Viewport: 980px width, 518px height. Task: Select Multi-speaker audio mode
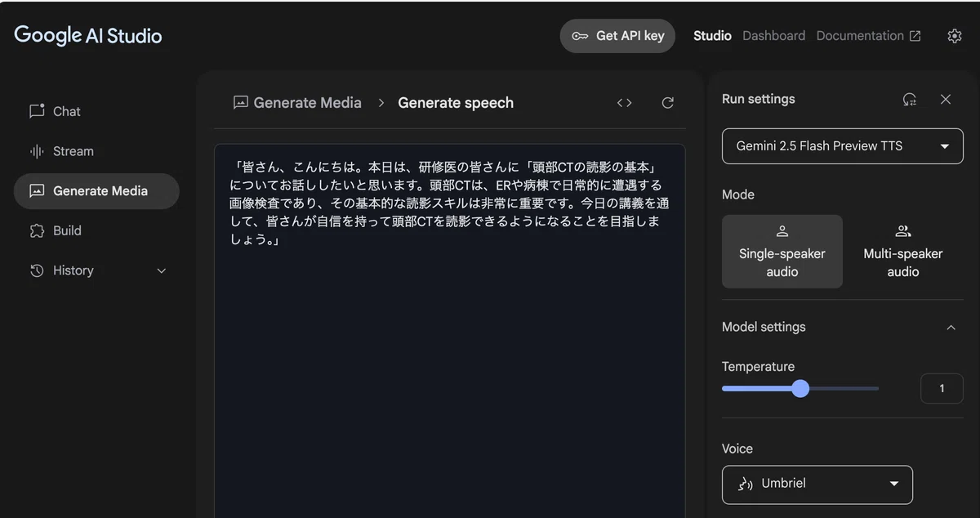point(903,252)
